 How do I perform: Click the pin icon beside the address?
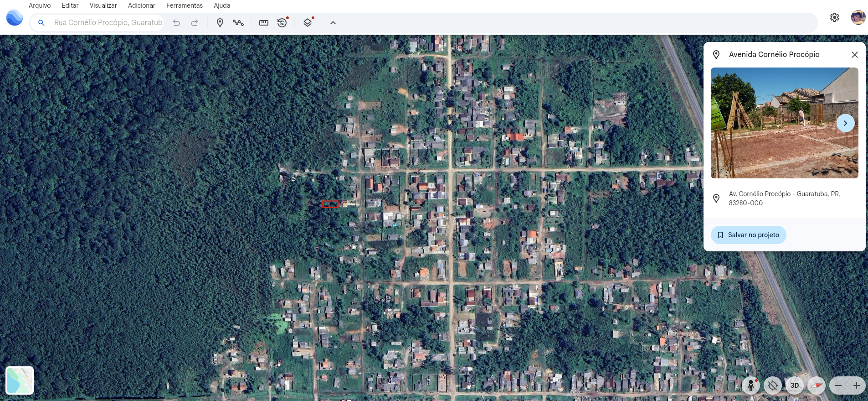click(x=716, y=198)
